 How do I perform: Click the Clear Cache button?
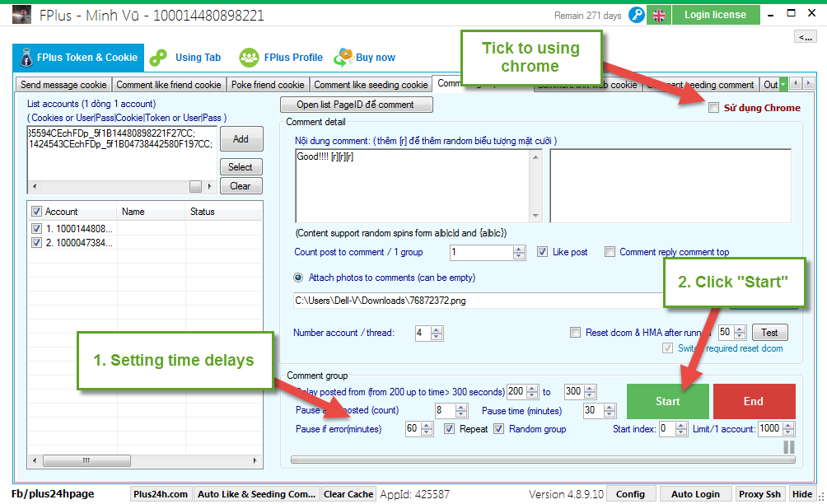pos(348,494)
